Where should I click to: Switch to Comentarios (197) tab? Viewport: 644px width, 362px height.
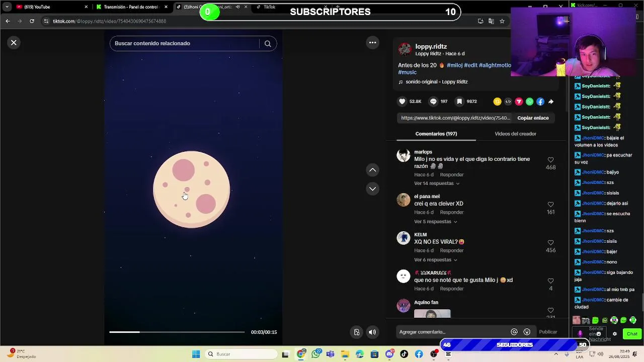click(x=436, y=134)
